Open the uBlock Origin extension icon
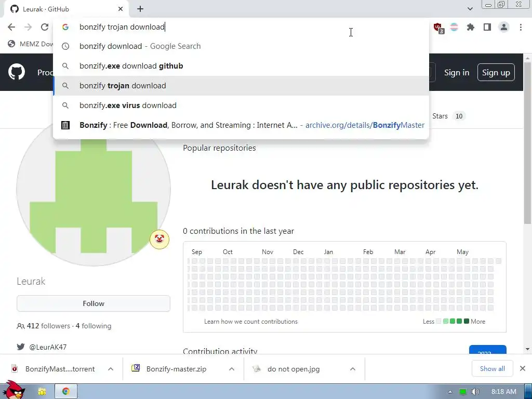The width and height of the screenshot is (532, 399). (x=438, y=28)
